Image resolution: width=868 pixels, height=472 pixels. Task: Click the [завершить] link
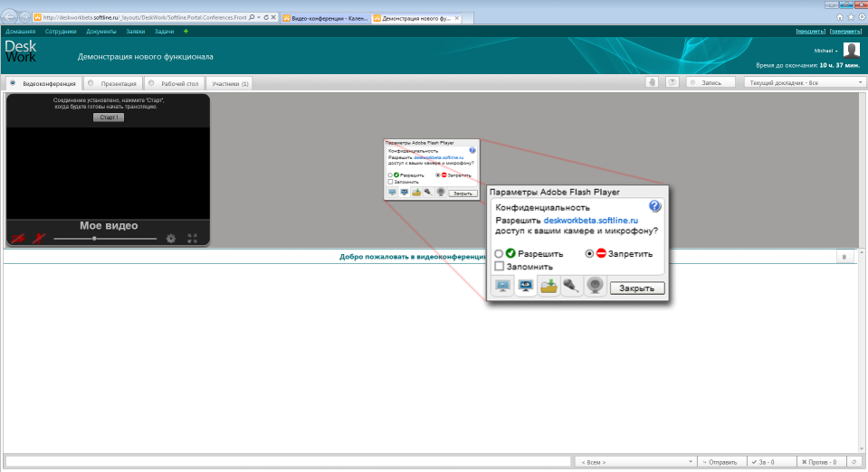click(x=846, y=32)
